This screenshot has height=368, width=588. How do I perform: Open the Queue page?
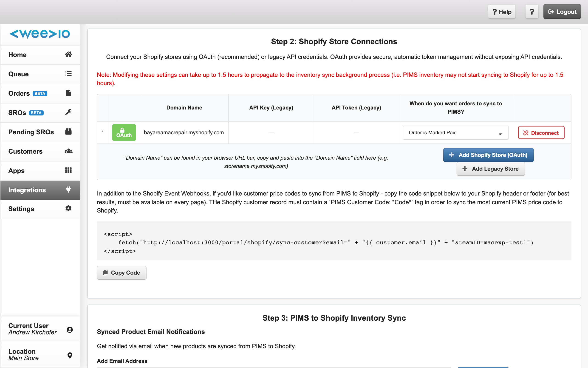40,74
